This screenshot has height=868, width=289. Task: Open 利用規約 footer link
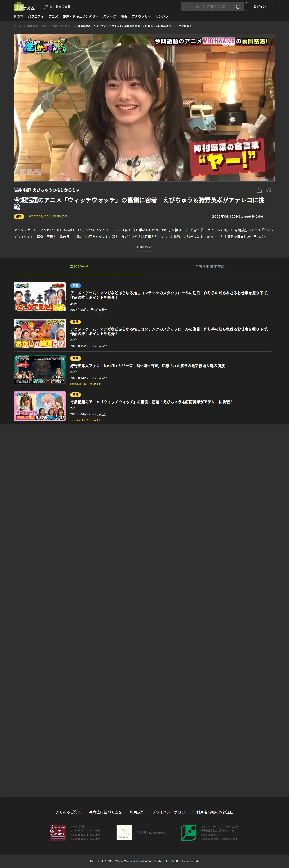[x=137, y=812]
